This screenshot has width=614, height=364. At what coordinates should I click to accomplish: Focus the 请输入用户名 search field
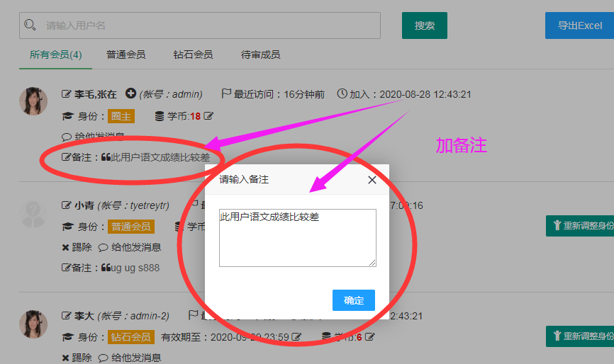(206, 25)
